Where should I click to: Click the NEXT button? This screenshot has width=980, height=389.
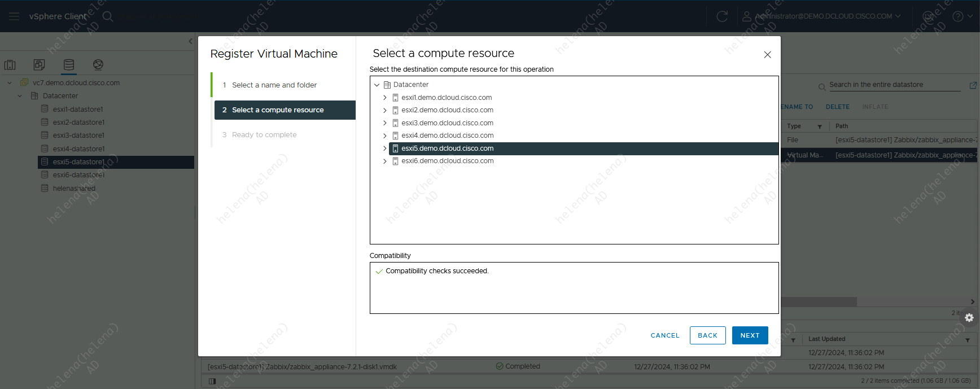[x=750, y=335]
